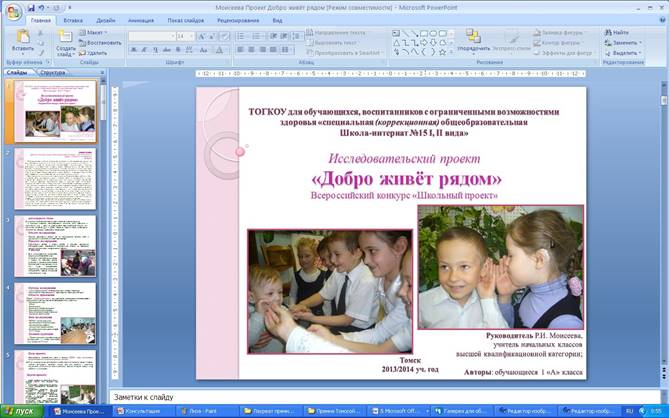Viewport: 669px width, 418px height.
Task: Open the Windows Start (пуск) button
Action: 22,411
